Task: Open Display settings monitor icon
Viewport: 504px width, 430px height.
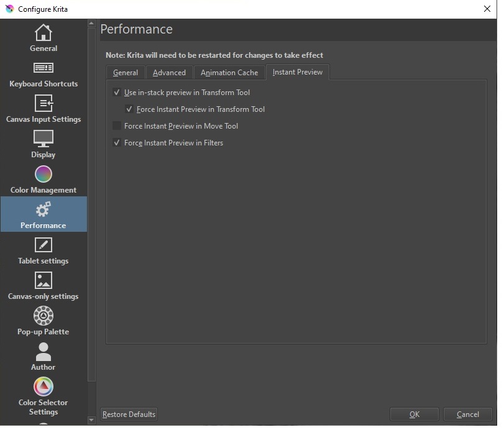Action: tap(44, 140)
